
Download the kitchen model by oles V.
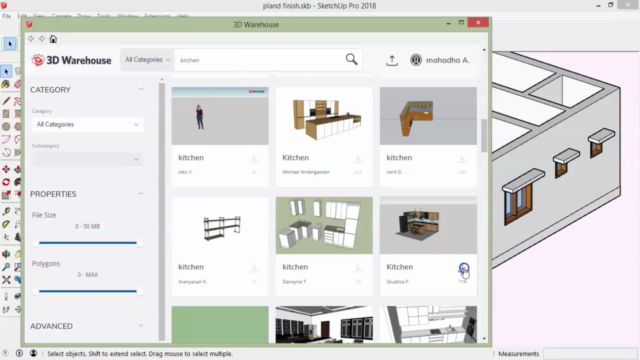pyautogui.click(x=254, y=158)
